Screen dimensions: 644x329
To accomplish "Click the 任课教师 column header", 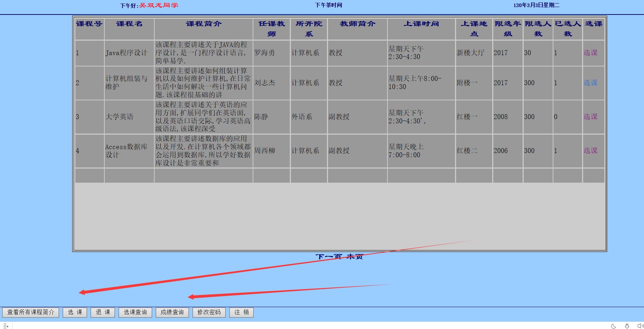I will pyautogui.click(x=272, y=29).
